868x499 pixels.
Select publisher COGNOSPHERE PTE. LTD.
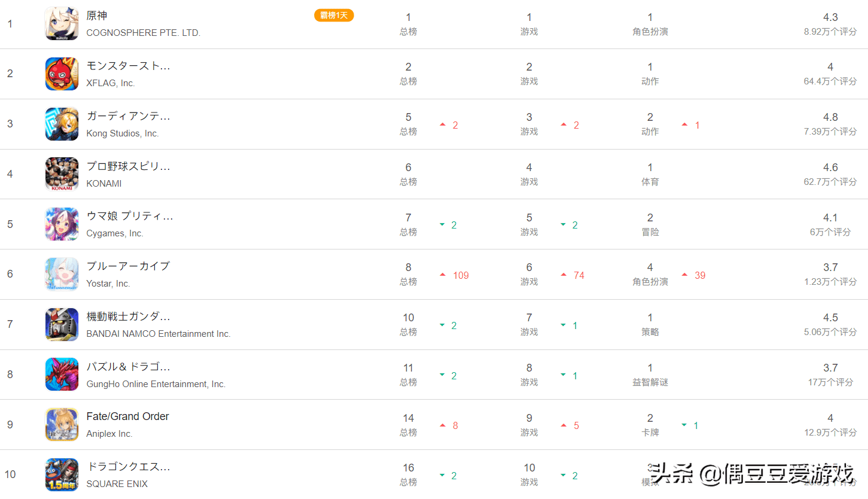pyautogui.click(x=144, y=33)
